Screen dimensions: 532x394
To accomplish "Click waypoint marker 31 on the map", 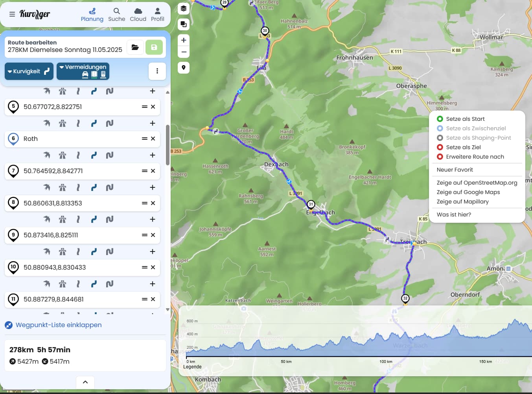I will point(311,205).
